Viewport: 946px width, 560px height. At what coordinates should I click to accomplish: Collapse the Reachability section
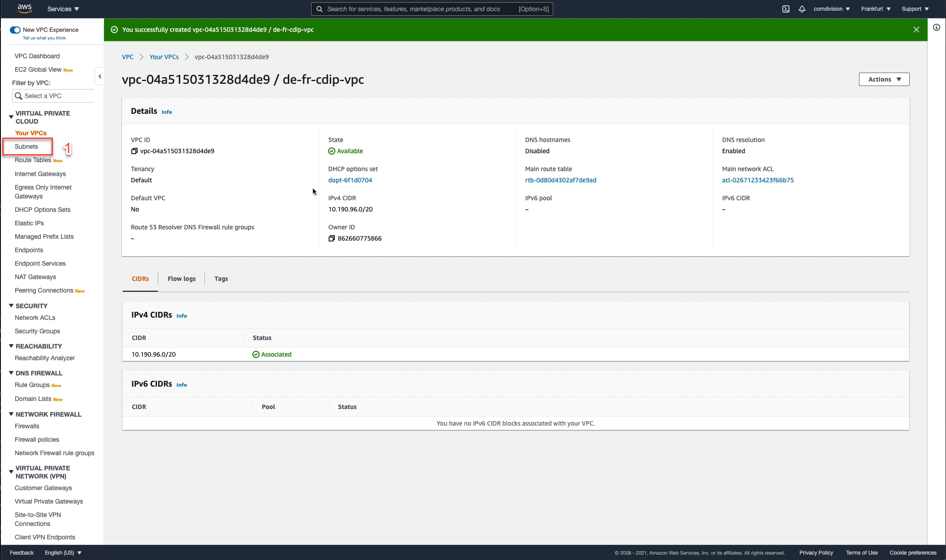(x=11, y=346)
